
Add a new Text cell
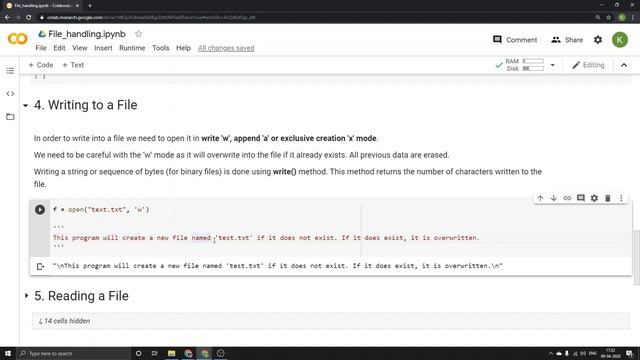pyautogui.click(x=73, y=65)
